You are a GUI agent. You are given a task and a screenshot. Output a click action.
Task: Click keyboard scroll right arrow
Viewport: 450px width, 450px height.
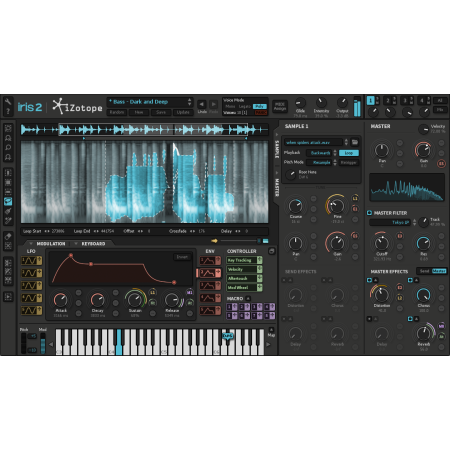[x=268, y=344]
